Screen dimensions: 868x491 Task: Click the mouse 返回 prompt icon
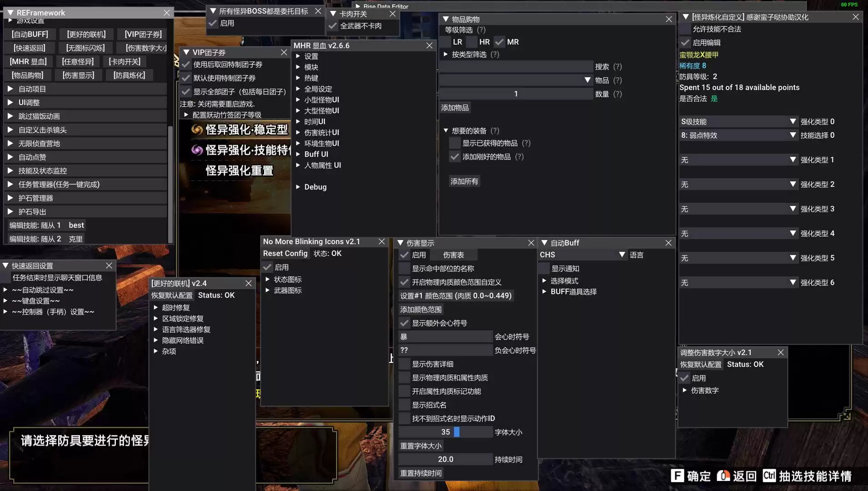723,476
